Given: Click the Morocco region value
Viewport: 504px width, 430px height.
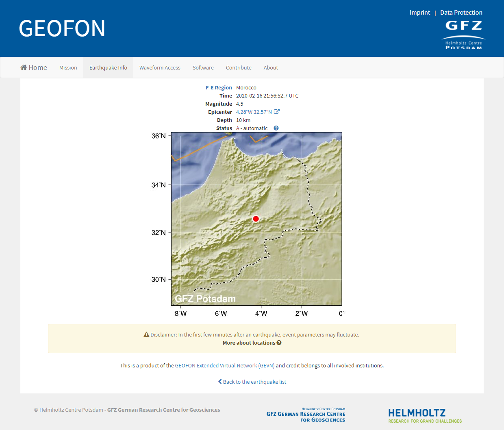Looking at the screenshot, I should click(246, 88).
